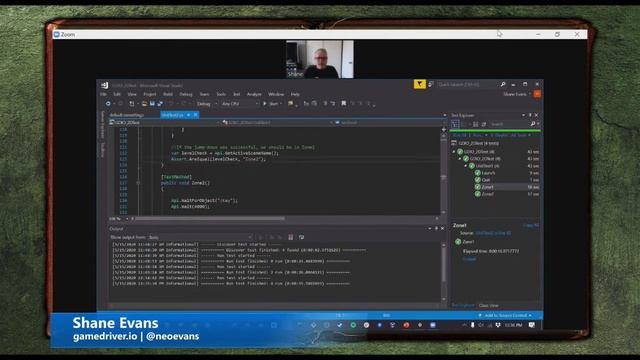Click the bookmark icon in toolbar
The image size is (640, 360).
tap(344, 104)
